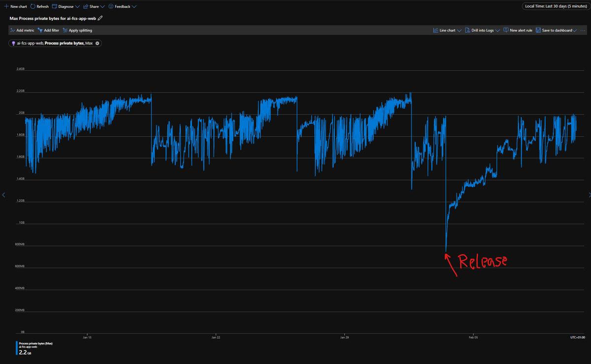Click the Diagnose icon
This screenshot has width=591, height=364.
(55, 7)
